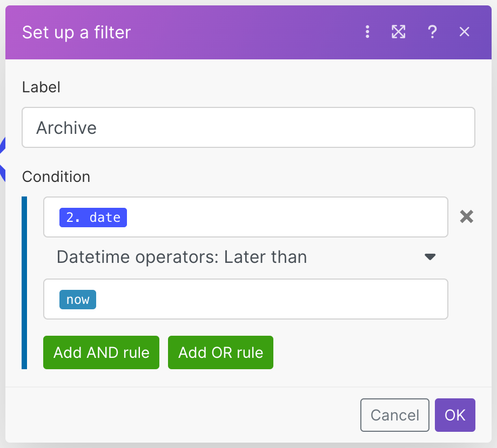This screenshot has height=448, width=497.
Task: Click the "Label" field caption
Action: (x=41, y=87)
